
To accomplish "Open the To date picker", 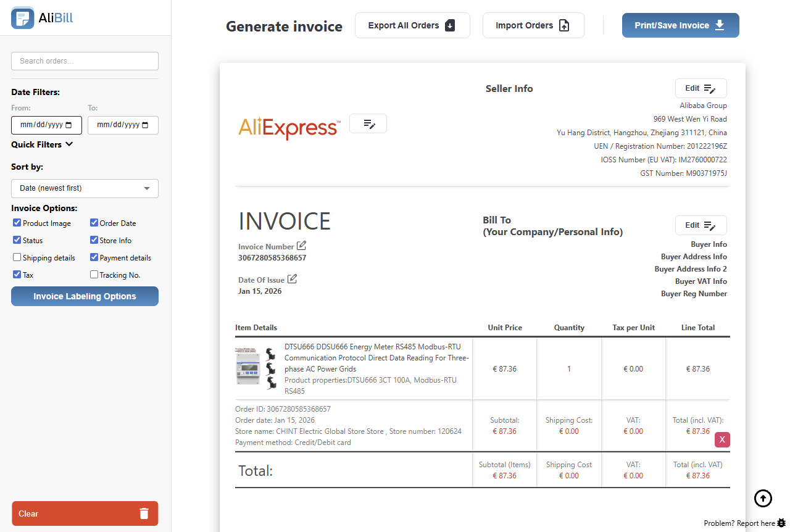I will coord(144,125).
